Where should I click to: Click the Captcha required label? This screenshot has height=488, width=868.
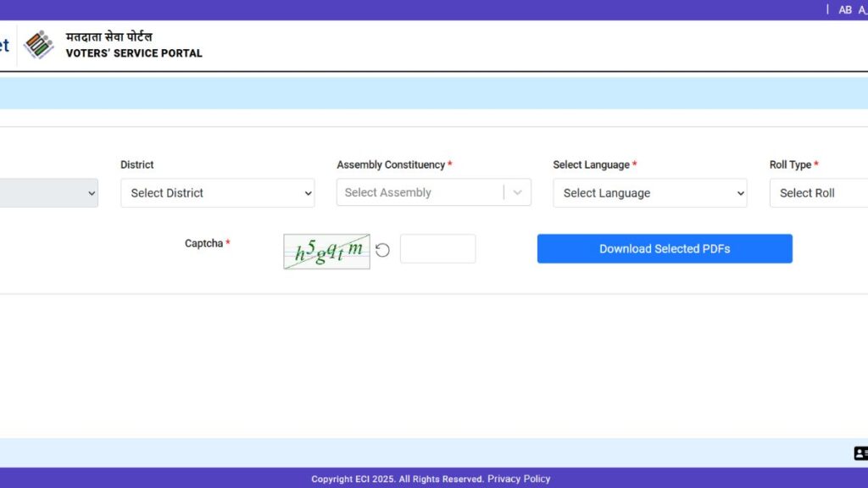(x=203, y=243)
